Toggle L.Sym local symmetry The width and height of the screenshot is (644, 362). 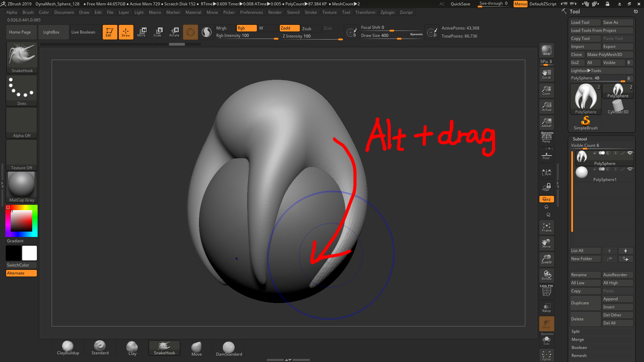(x=546, y=172)
